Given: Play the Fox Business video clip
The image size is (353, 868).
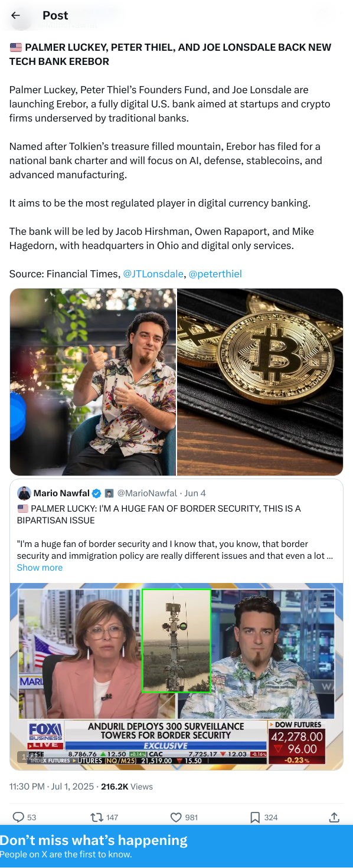Looking at the screenshot, I should coord(177,676).
